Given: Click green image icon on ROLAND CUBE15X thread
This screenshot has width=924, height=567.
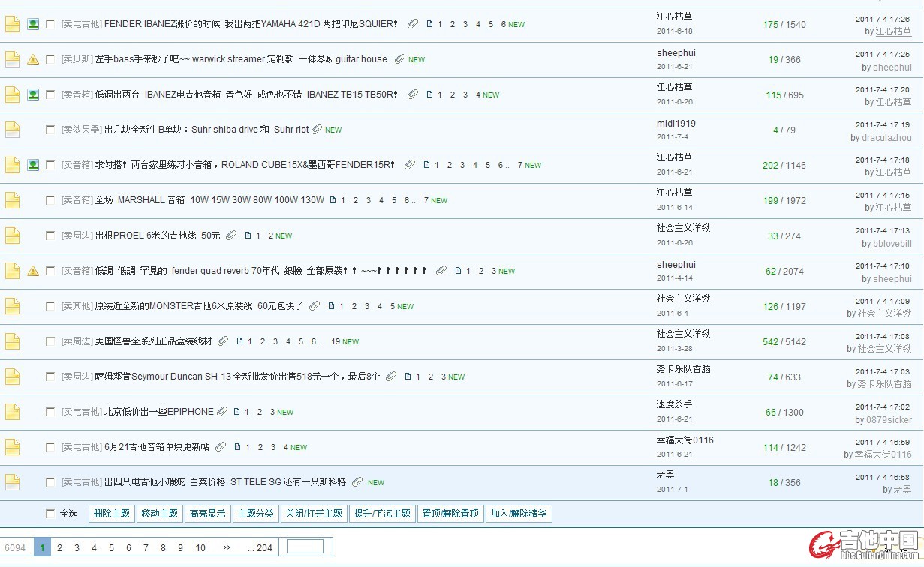Looking at the screenshot, I should [x=33, y=165].
